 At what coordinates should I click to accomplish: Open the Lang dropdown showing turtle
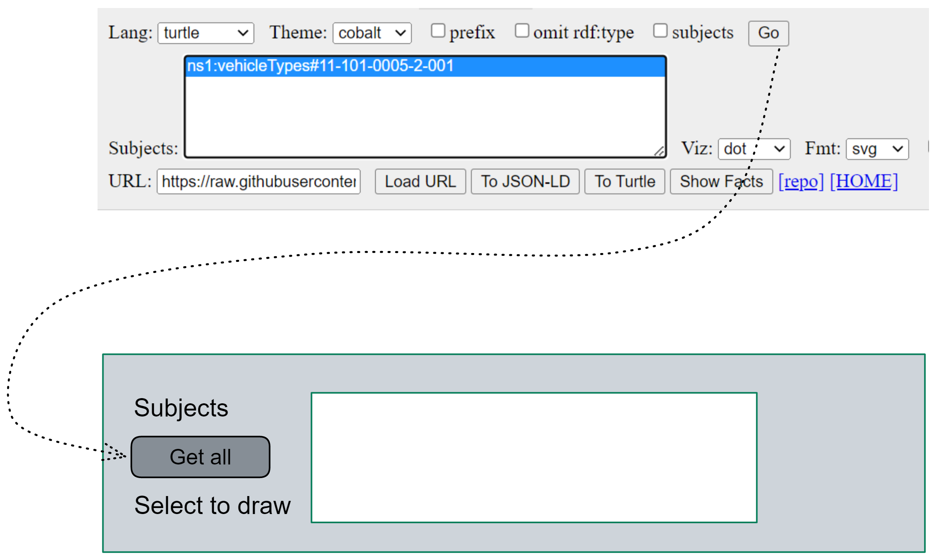pyautogui.click(x=205, y=33)
